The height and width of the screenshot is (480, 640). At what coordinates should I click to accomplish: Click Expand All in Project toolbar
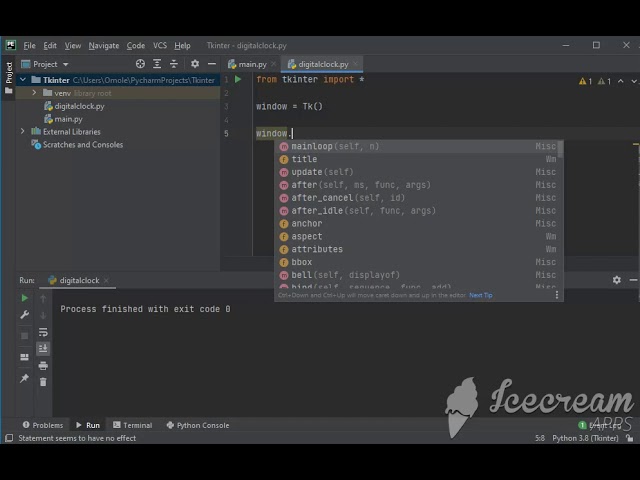[x=157, y=64]
